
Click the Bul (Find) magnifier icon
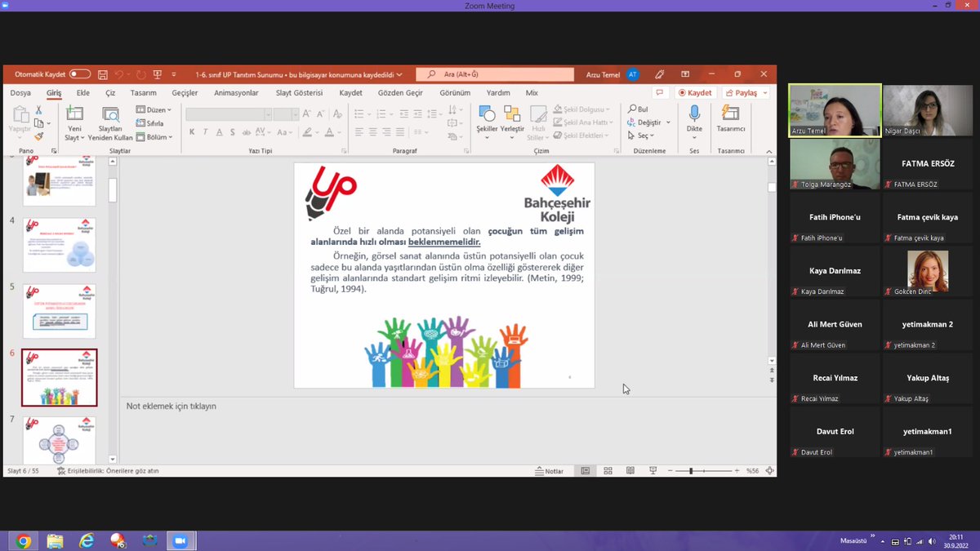(x=633, y=108)
